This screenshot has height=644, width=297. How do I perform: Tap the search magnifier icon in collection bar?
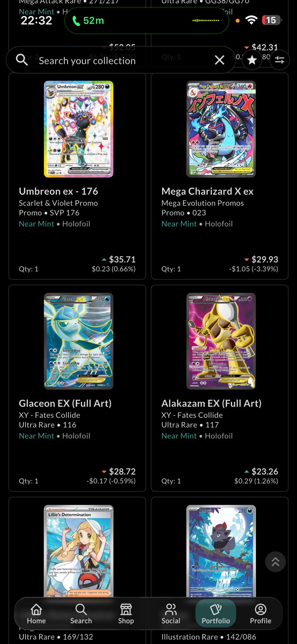(22, 60)
